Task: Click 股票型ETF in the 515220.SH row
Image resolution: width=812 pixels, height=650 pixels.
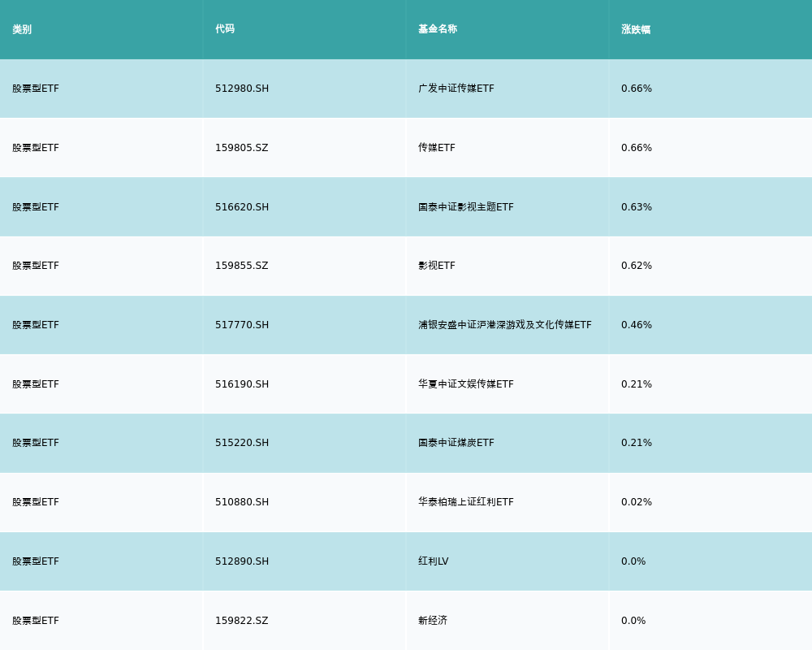Action: click(36, 443)
